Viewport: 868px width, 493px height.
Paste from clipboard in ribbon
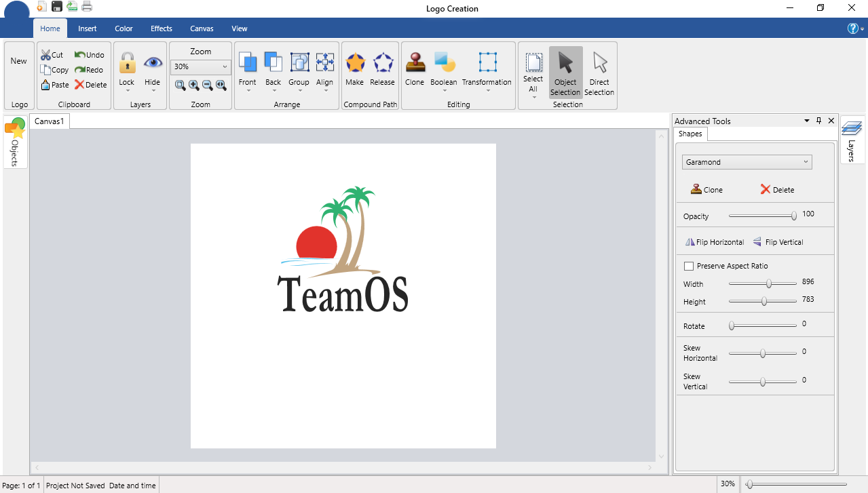click(x=54, y=85)
